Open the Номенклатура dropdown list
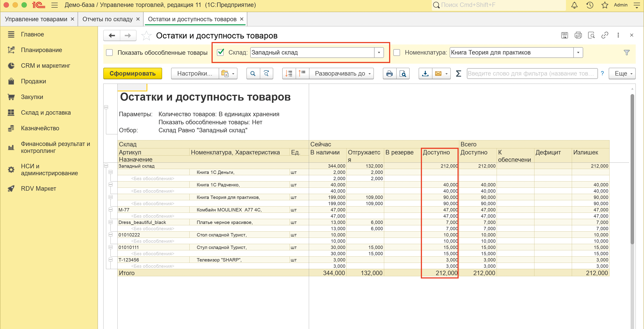This screenshot has height=329, width=644. [x=578, y=53]
